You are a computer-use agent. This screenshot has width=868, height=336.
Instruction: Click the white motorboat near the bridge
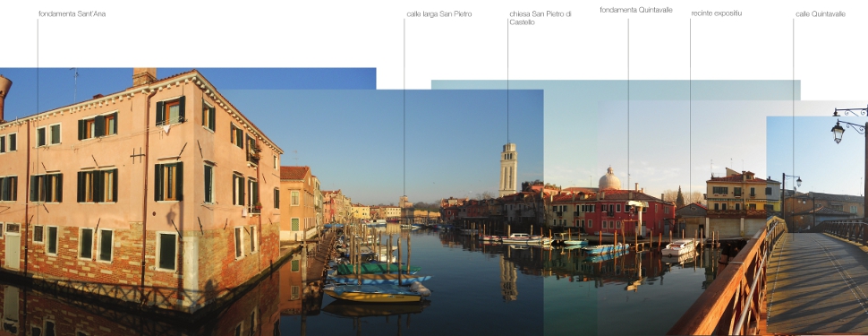pyautogui.click(x=678, y=247)
